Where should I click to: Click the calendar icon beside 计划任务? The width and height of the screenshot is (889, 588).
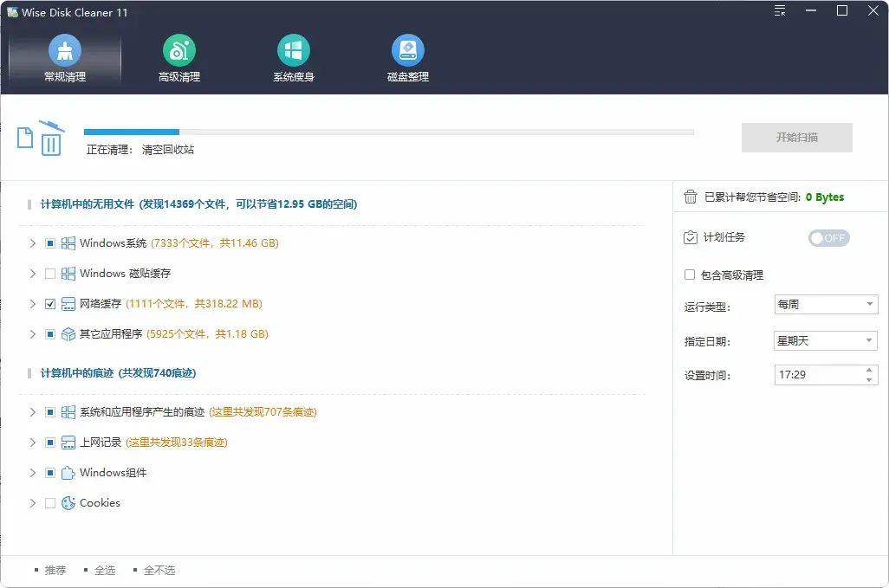coord(689,236)
